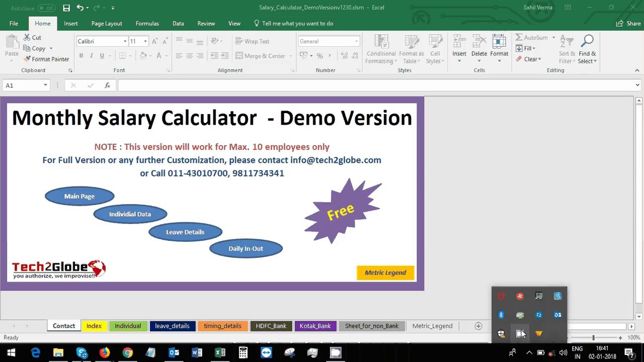The image size is (644, 362).
Task: Click the AutoSum sigma icon
Action: 519,38
